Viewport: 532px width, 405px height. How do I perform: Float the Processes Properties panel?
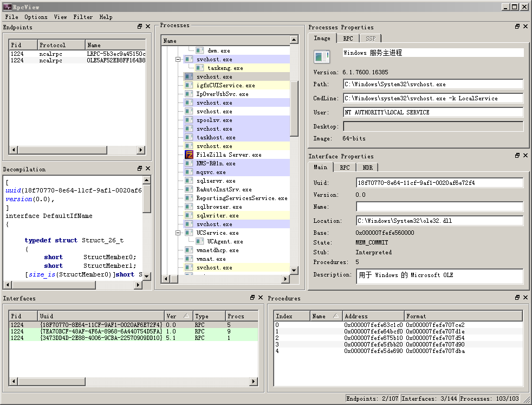coord(517,27)
